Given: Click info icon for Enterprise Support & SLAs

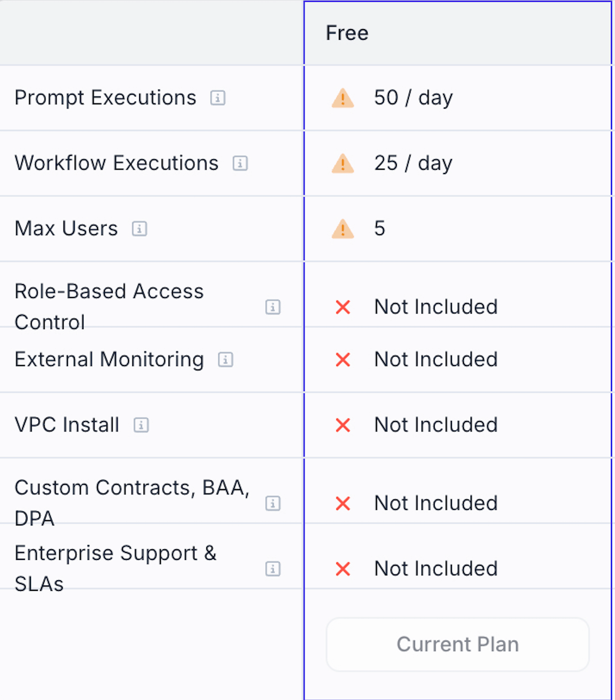Looking at the screenshot, I should 273,568.
